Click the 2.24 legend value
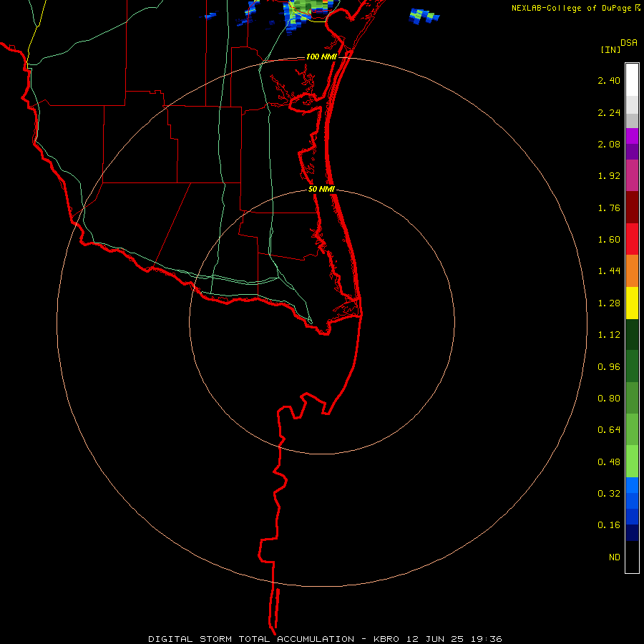The width and height of the screenshot is (644, 644). 609,112
